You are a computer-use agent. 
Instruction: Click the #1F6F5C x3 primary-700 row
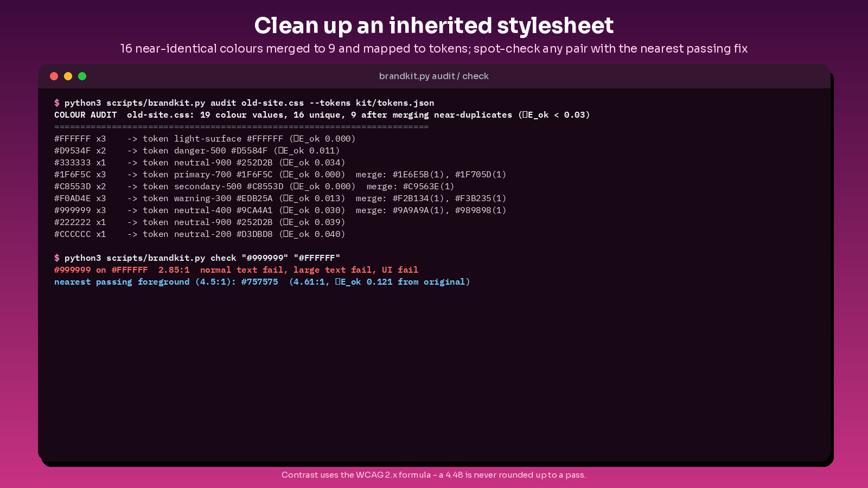(280, 174)
